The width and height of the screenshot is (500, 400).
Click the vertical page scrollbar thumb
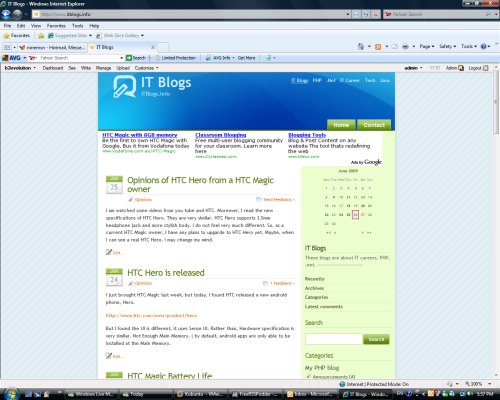[496, 102]
